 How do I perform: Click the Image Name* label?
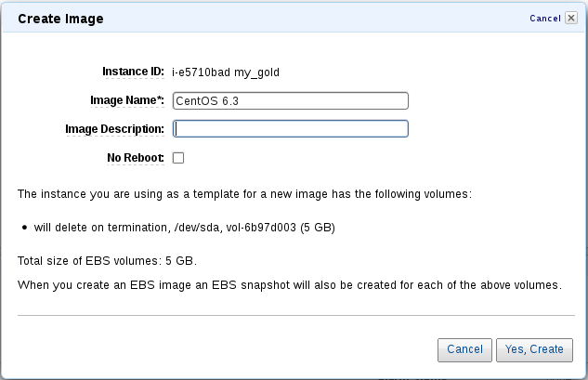tap(126, 100)
